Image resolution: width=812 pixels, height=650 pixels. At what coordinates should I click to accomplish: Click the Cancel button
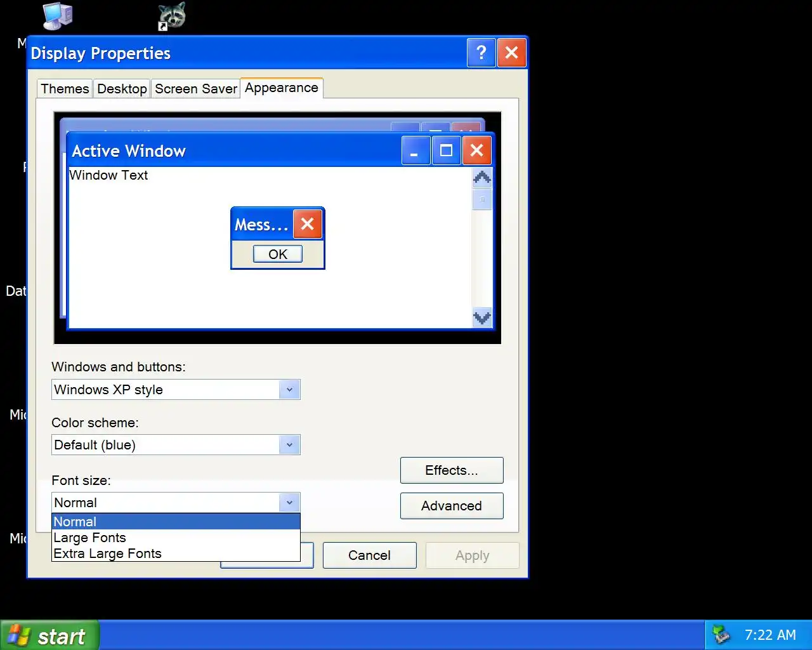[370, 555]
